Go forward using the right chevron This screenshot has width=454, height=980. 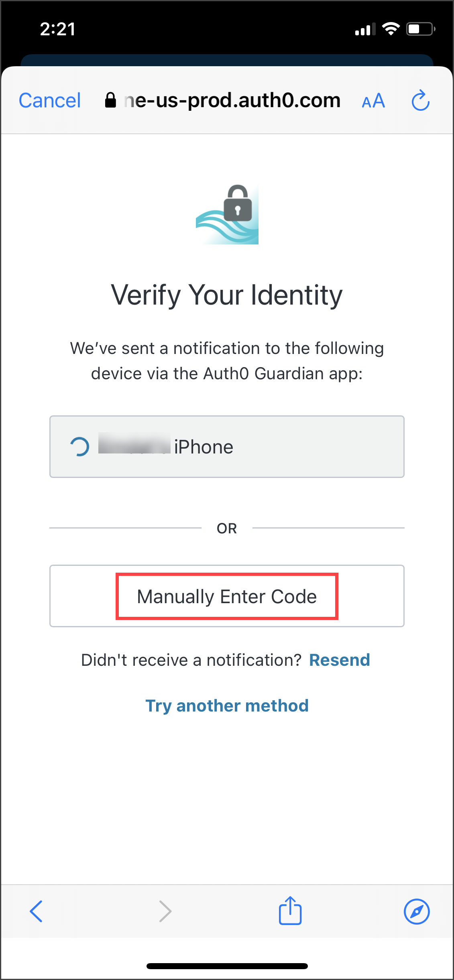point(165,911)
